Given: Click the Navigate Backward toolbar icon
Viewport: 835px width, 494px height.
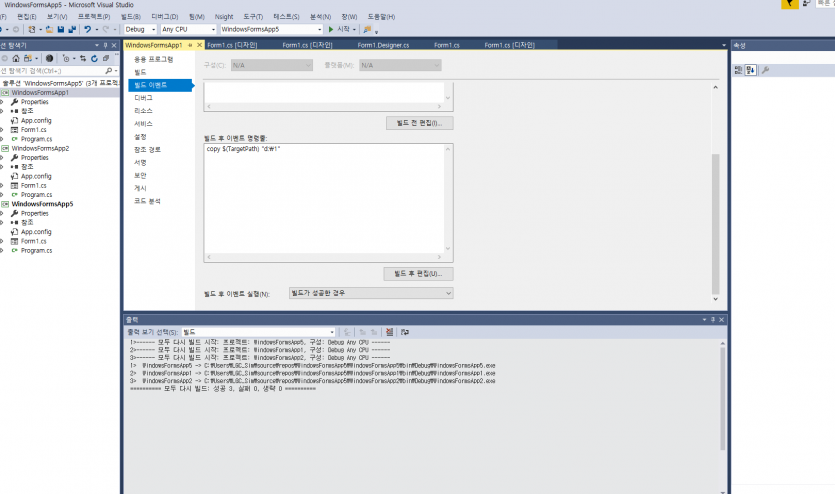Looking at the screenshot, I should click(x=2, y=29).
